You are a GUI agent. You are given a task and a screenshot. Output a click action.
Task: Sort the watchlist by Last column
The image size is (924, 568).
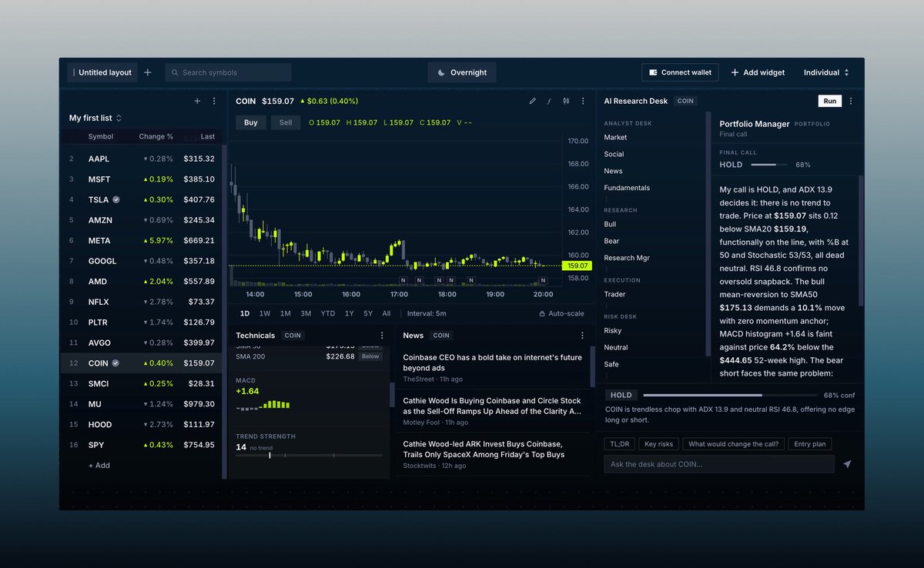(x=207, y=136)
